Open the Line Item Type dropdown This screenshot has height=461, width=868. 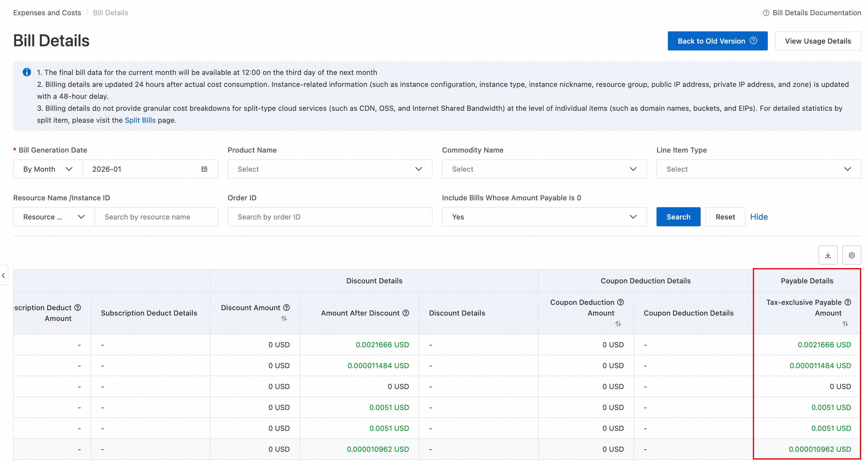coord(759,169)
